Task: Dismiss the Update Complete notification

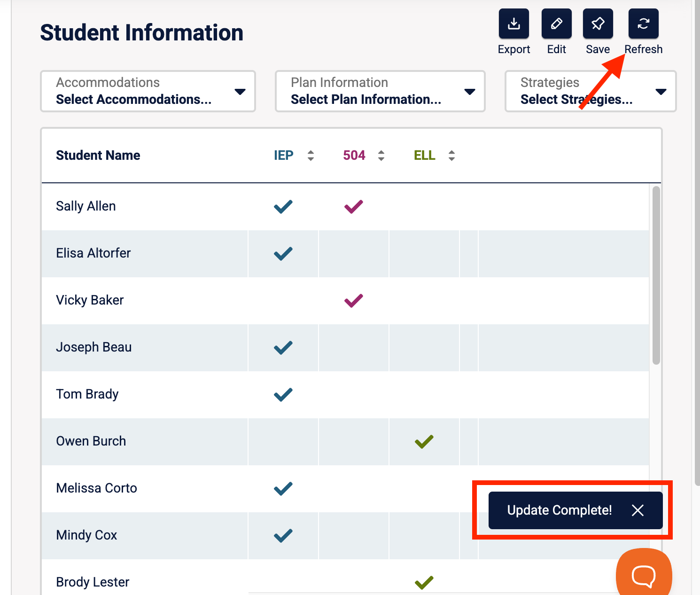Action: (x=638, y=510)
